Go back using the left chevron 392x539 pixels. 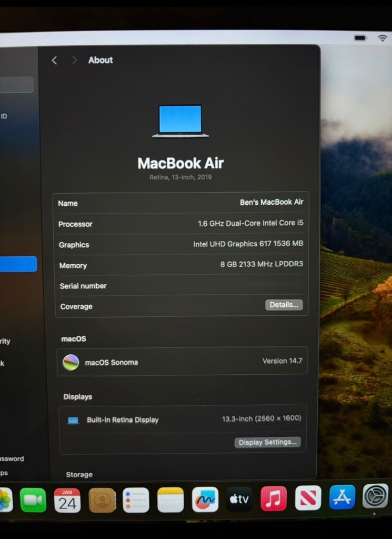[54, 61]
